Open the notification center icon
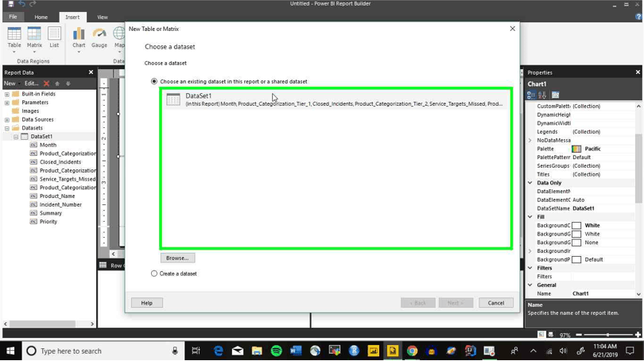Screen dimensions: 644x361 pyautogui.click(x=630, y=351)
